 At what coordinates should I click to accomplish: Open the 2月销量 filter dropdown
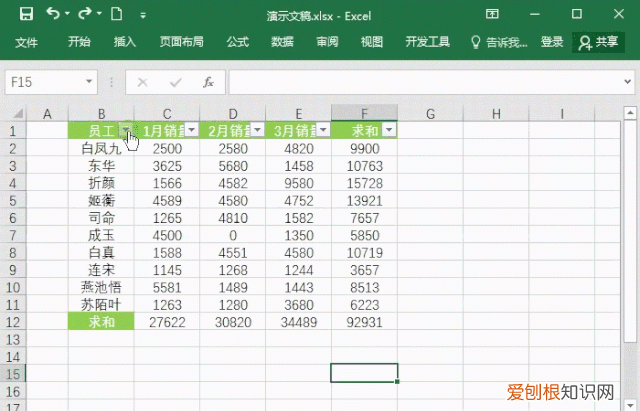point(258,130)
